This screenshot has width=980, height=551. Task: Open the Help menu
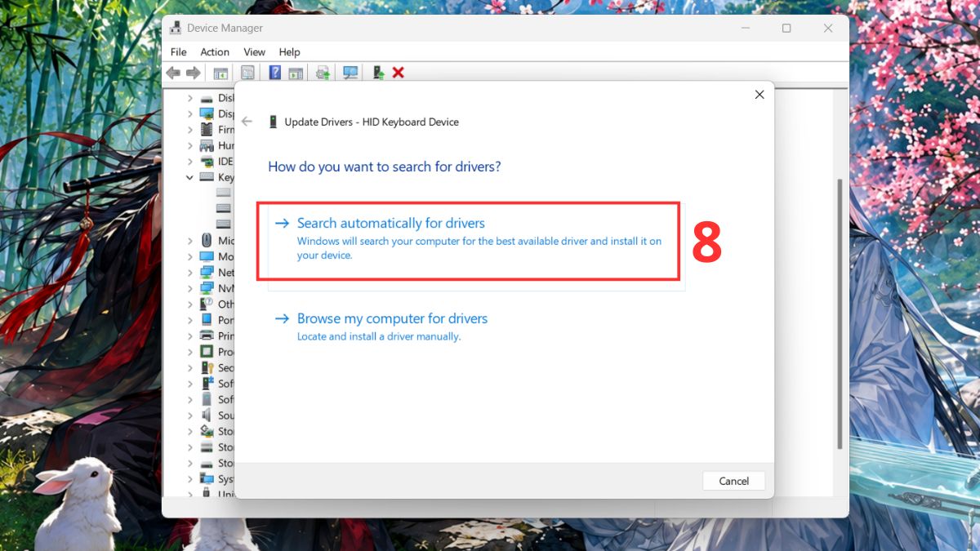click(289, 51)
